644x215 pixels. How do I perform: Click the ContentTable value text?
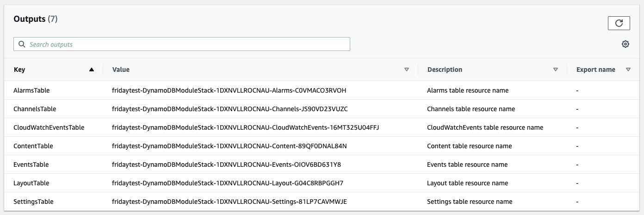pos(229,146)
